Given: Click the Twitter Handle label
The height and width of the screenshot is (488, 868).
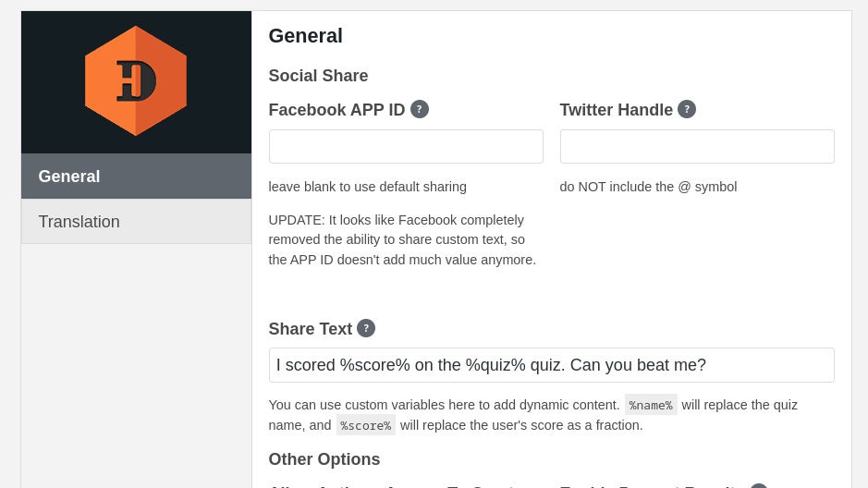Looking at the screenshot, I should click(x=616, y=110).
